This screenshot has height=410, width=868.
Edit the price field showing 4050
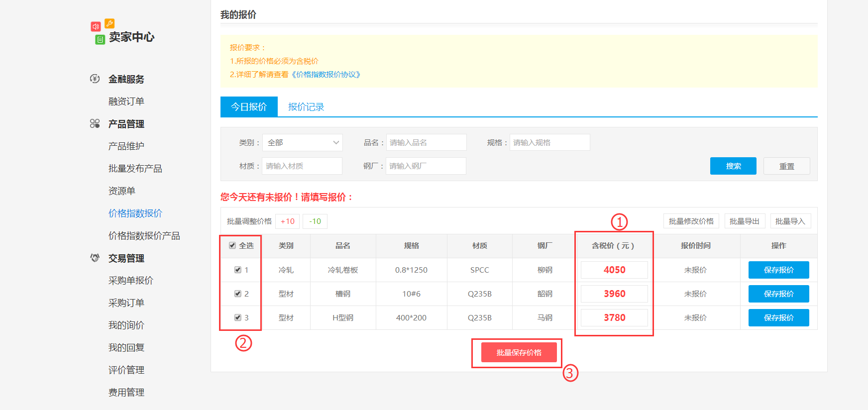point(614,270)
